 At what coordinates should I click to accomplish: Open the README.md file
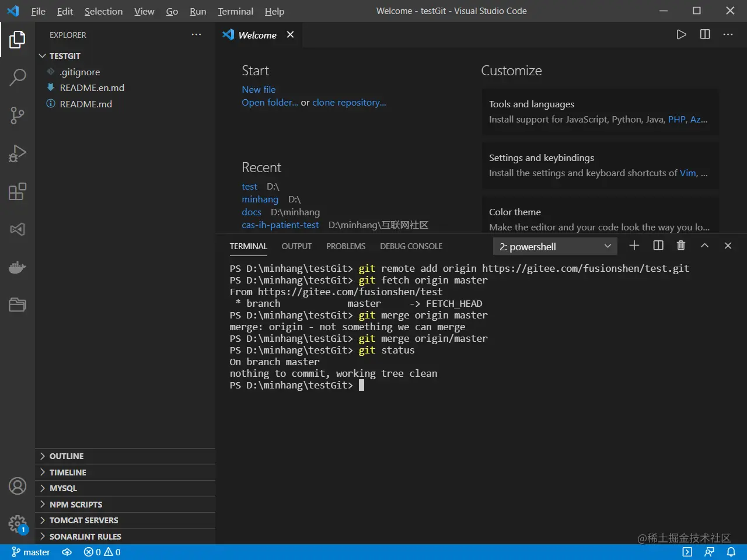coord(125,104)
